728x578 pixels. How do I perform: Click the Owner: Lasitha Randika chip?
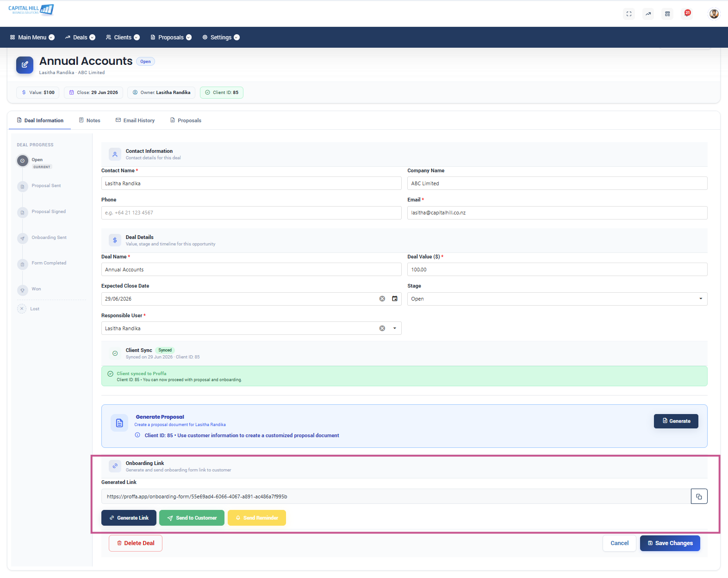[x=162, y=93]
